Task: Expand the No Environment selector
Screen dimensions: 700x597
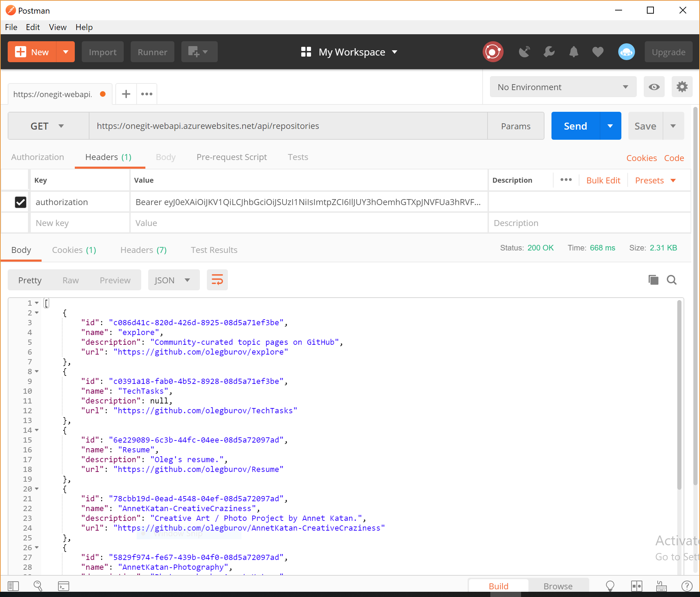Action: (563, 87)
